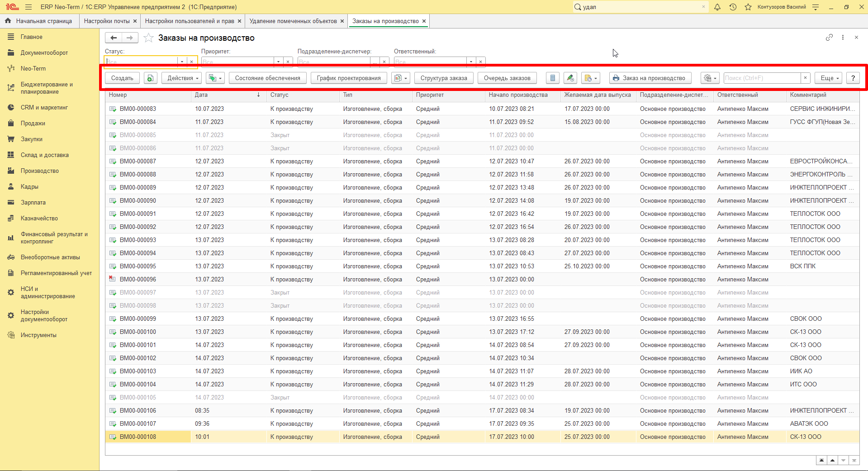Click График проектирования button
This screenshot has width=868, height=471.
349,78
